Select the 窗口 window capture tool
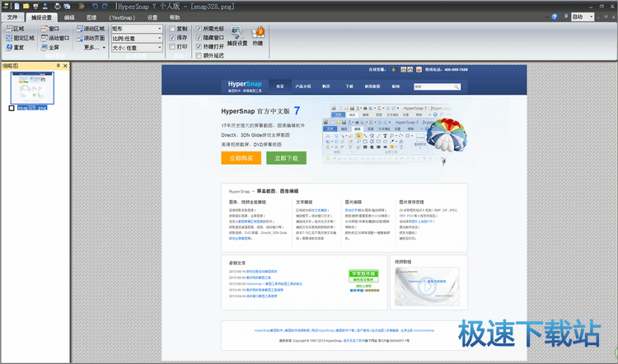Viewport: 618px width, 364px height. coord(50,29)
